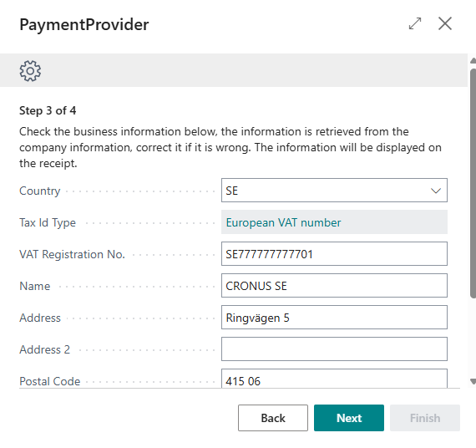Viewport: 476px width, 448px height.
Task: Click the European VAT number value
Action: click(x=284, y=222)
